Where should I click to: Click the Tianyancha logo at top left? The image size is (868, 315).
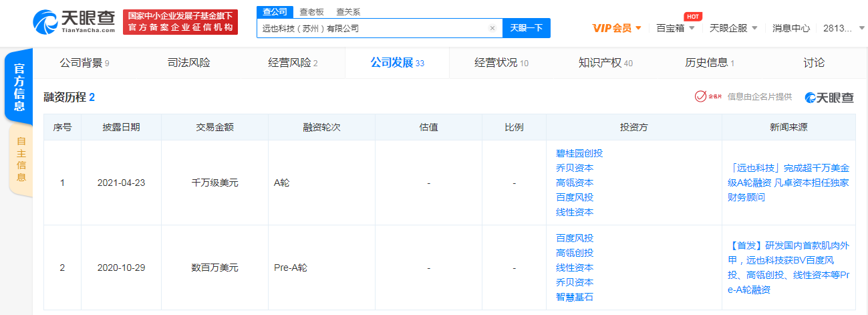coord(74,21)
